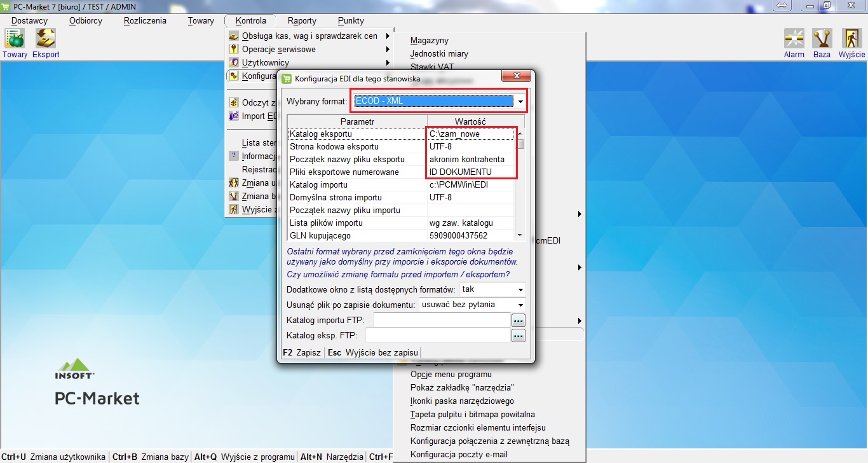Click Alt+Q Wyjście z programu button
The width and height of the screenshot is (868, 463).
(x=244, y=457)
